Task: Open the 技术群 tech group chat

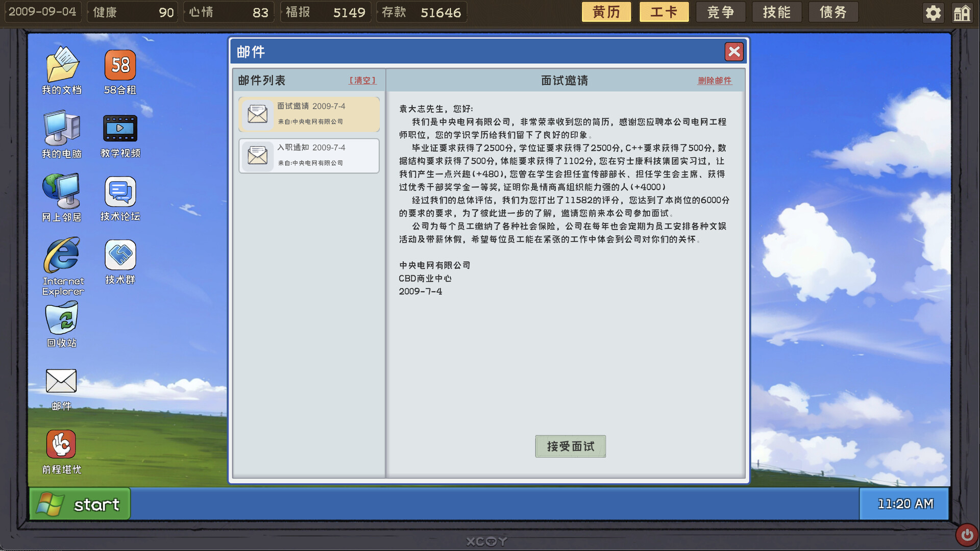Action: [119, 255]
